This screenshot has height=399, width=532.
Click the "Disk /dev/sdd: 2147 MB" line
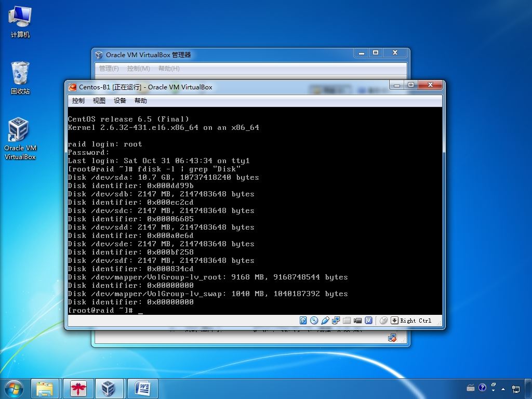coord(161,228)
